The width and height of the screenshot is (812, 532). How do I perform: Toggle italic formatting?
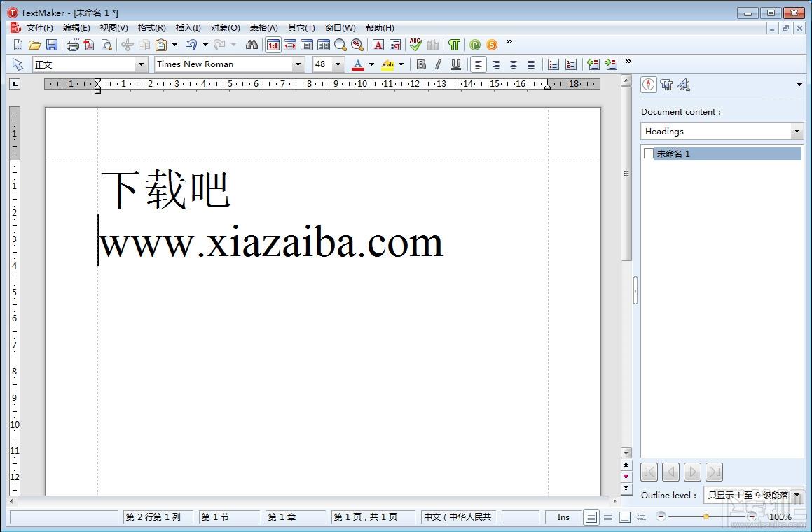(438, 64)
